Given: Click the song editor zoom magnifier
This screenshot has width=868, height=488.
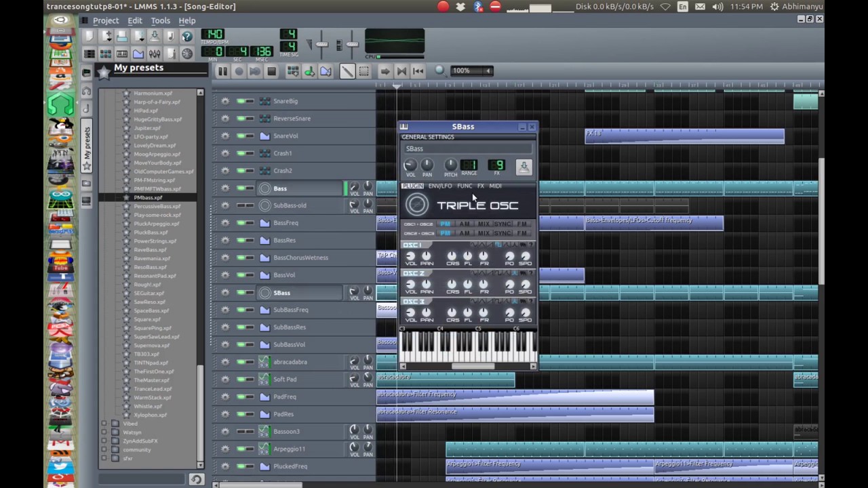Looking at the screenshot, I should [439, 70].
